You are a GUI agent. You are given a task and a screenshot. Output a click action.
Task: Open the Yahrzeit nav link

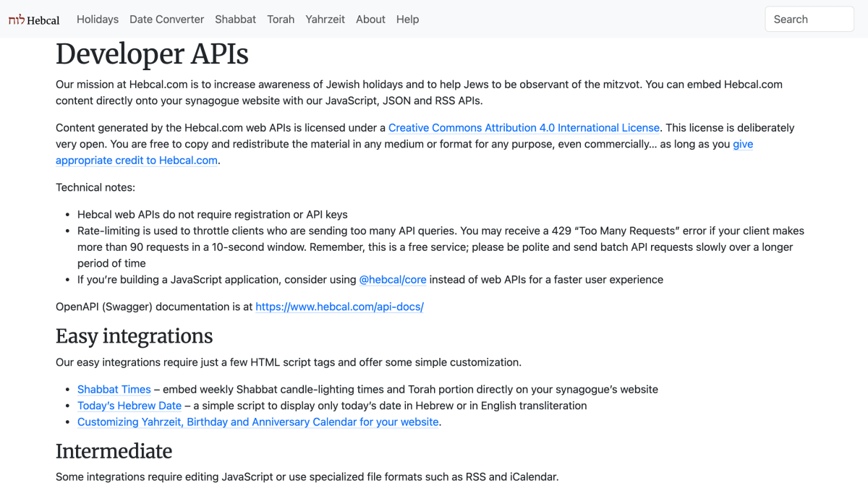pyautogui.click(x=325, y=20)
